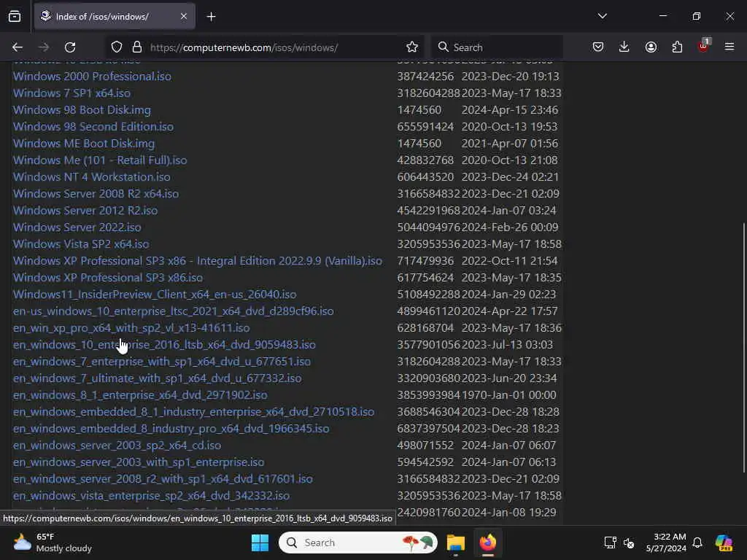
Task: Open Firefox application menu
Action: click(729, 47)
